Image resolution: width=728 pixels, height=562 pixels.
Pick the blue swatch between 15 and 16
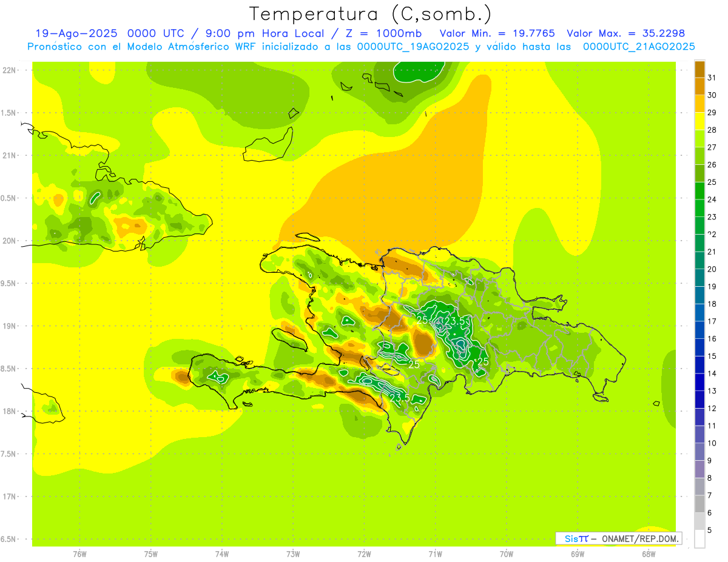pos(699,347)
